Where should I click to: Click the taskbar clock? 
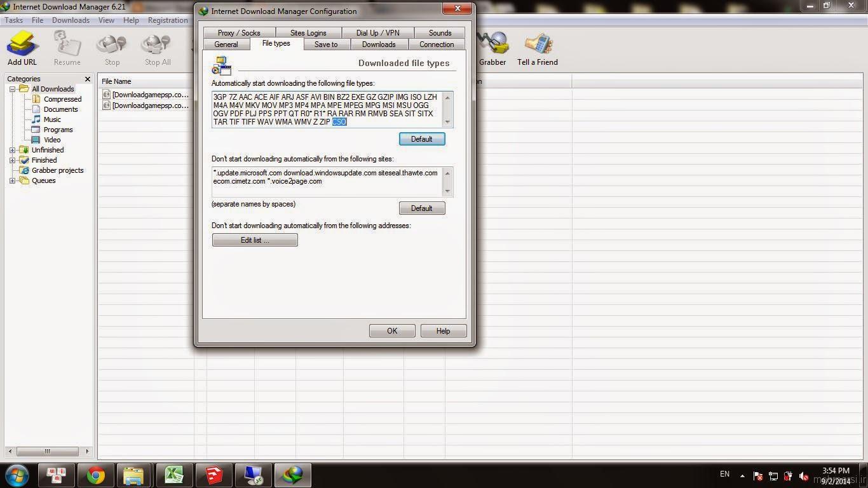click(836, 476)
